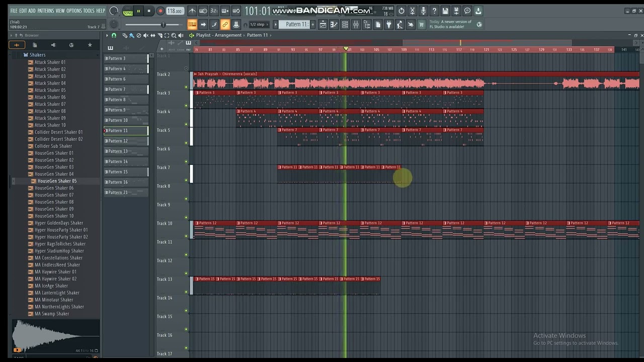644x362 pixels.
Task: Open the tempo tapper icon
Action: 400,24
